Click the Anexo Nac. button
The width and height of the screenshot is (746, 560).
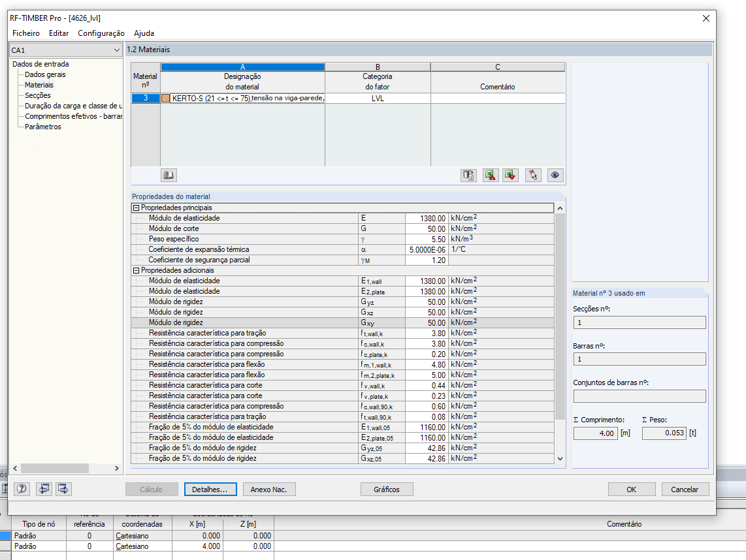click(x=269, y=489)
